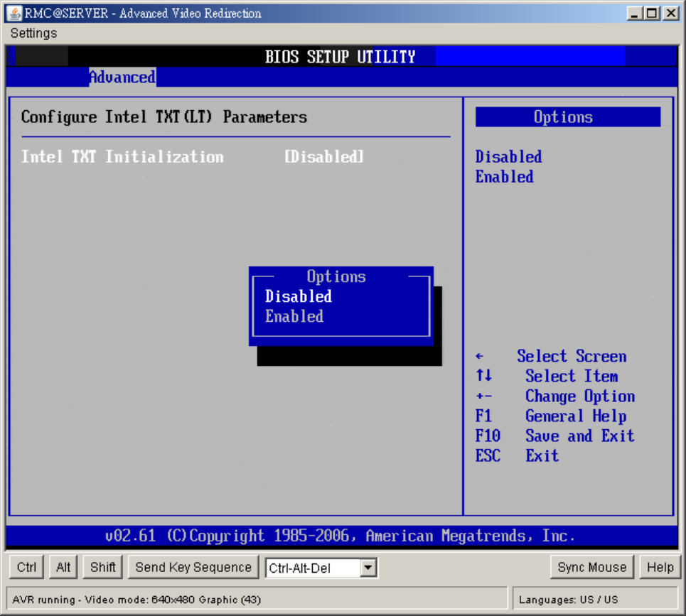Choose Enabled in the Options popup

294,316
